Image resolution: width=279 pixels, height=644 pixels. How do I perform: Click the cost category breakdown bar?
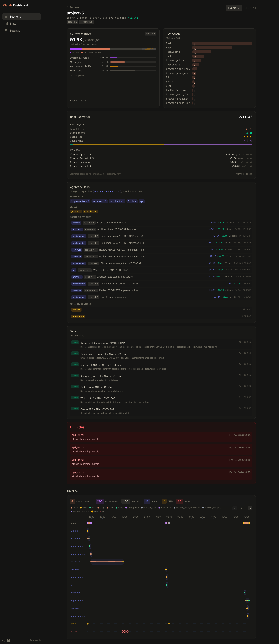[161, 144]
